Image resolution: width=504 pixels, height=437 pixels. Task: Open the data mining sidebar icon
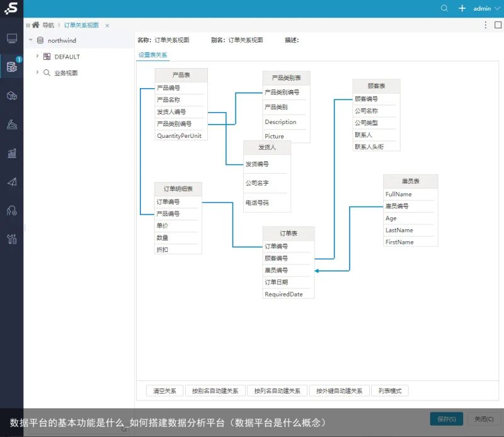point(12,124)
